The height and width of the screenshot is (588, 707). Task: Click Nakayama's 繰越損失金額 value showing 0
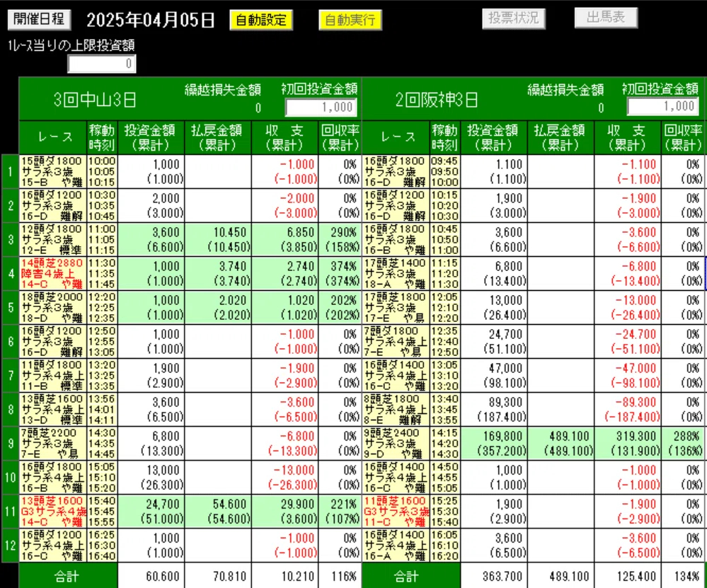pos(258,108)
